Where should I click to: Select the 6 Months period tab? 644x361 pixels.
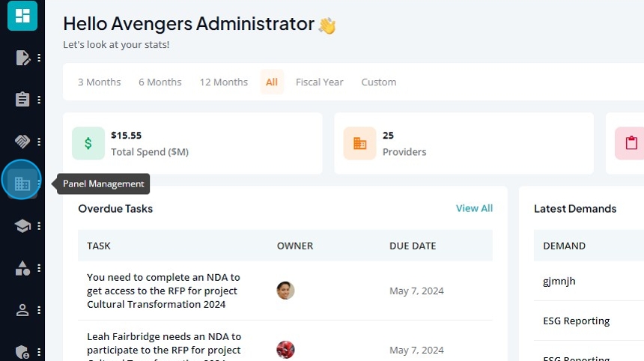pos(160,82)
